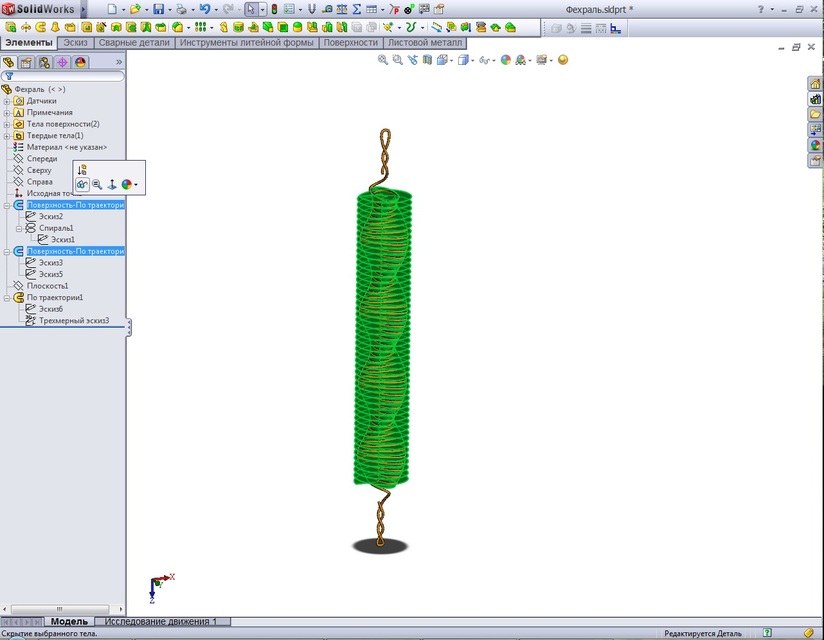Select the PropertyManager tab icon
The width and height of the screenshot is (824, 640).
click(28, 62)
